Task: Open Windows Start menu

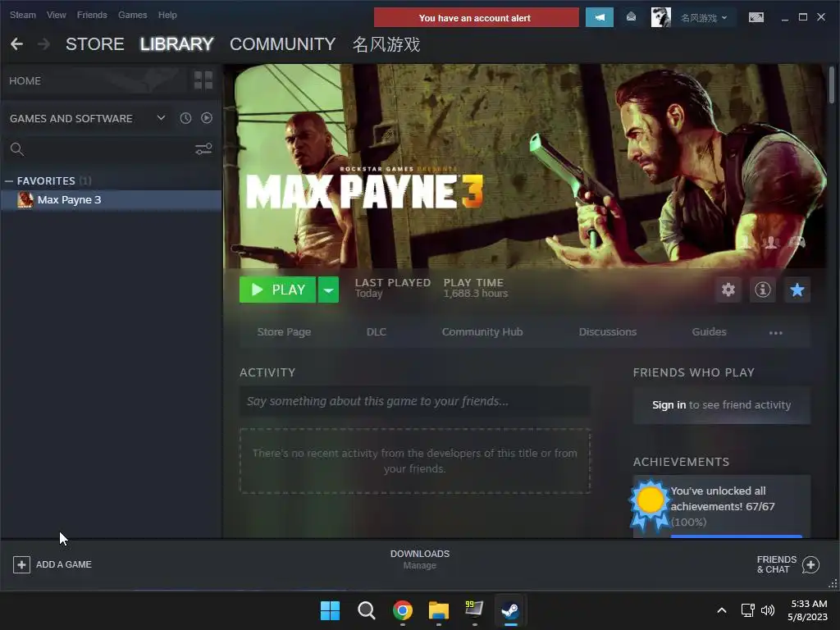Action: click(330, 610)
